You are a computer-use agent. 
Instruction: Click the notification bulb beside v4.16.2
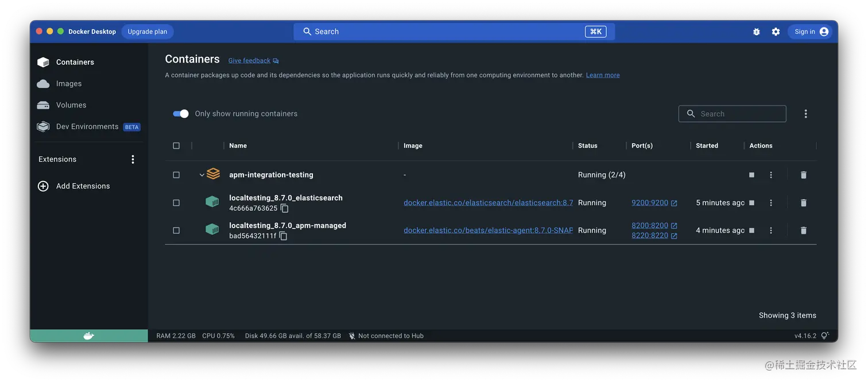pyautogui.click(x=825, y=336)
